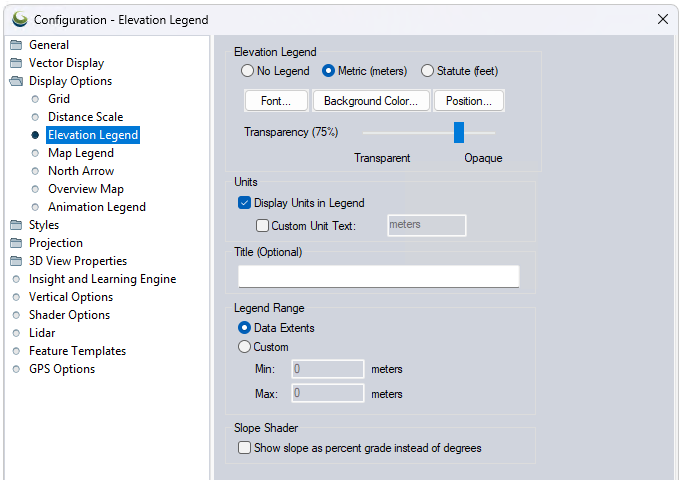Enable the Custom Unit Text checkbox

click(x=262, y=225)
